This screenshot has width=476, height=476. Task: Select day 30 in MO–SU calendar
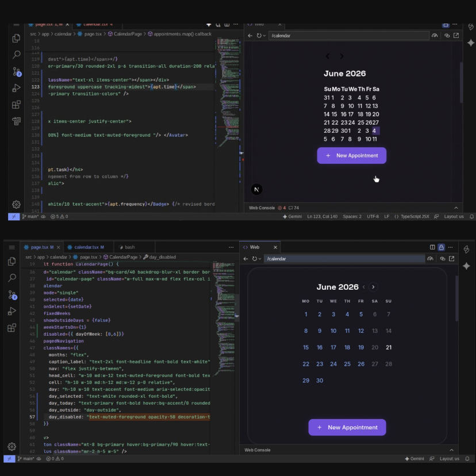[320, 381]
